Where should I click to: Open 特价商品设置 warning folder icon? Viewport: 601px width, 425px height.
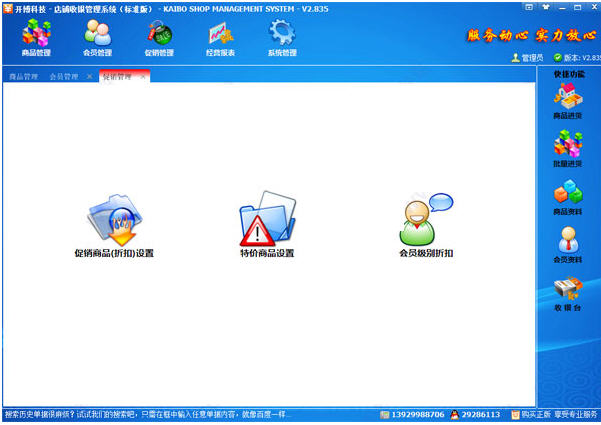click(x=267, y=219)
